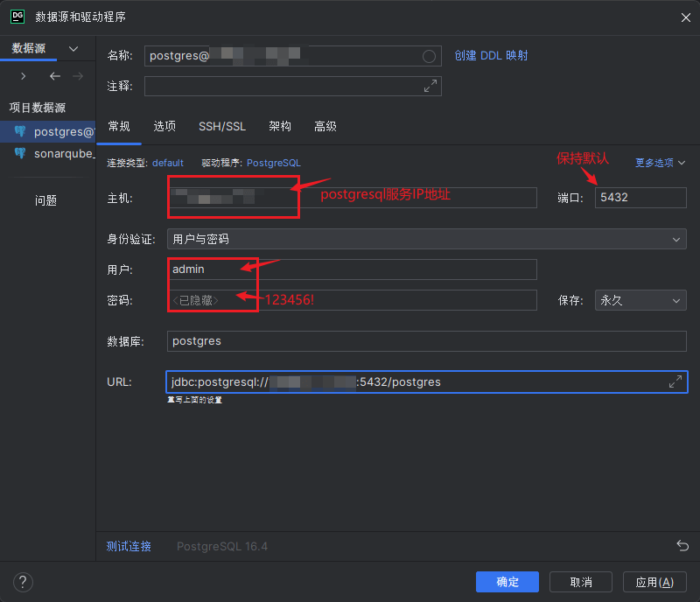This screenshot has height=602, width=700.
Task: Switch to the 架构 tab
Action: click(280, 126)
